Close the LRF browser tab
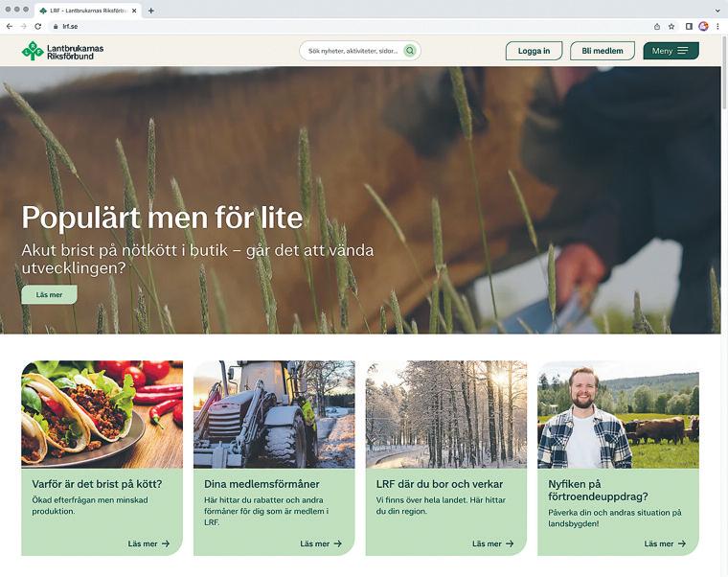The height and width of the screenshot is (577, 728). (x=134, y=11)
